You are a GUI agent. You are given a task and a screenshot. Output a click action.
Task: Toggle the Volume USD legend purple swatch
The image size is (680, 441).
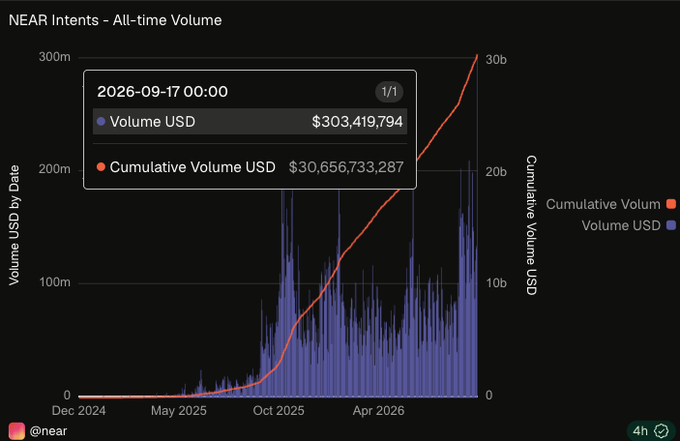click(671, 225)
